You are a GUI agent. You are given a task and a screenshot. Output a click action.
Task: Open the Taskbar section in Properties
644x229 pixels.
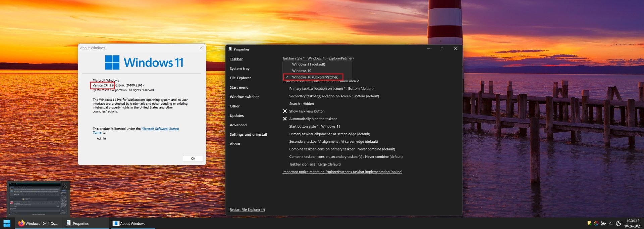(x=236, y=59)
